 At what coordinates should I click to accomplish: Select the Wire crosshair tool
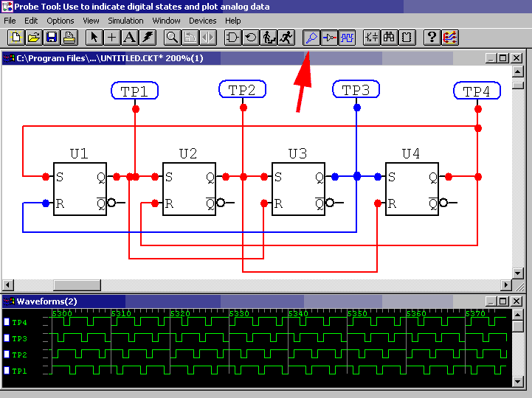tap(112, 38)
